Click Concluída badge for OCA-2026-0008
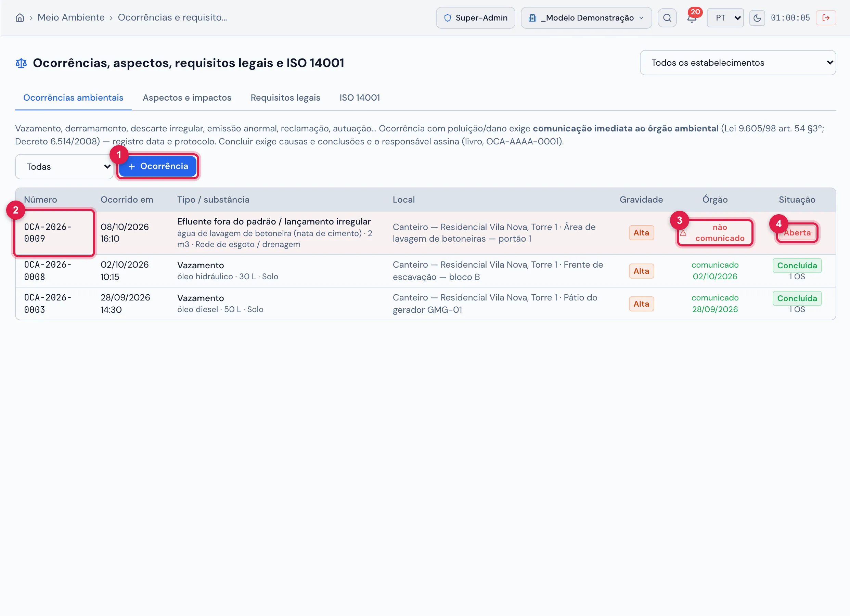This screenshot has width=850, height=616. click(797, 266)
